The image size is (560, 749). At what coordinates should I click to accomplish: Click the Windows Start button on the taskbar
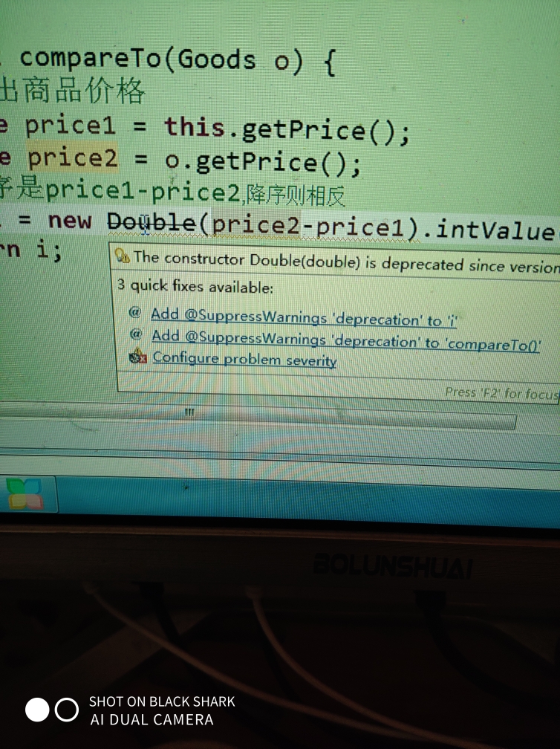[x=25, y=495]
